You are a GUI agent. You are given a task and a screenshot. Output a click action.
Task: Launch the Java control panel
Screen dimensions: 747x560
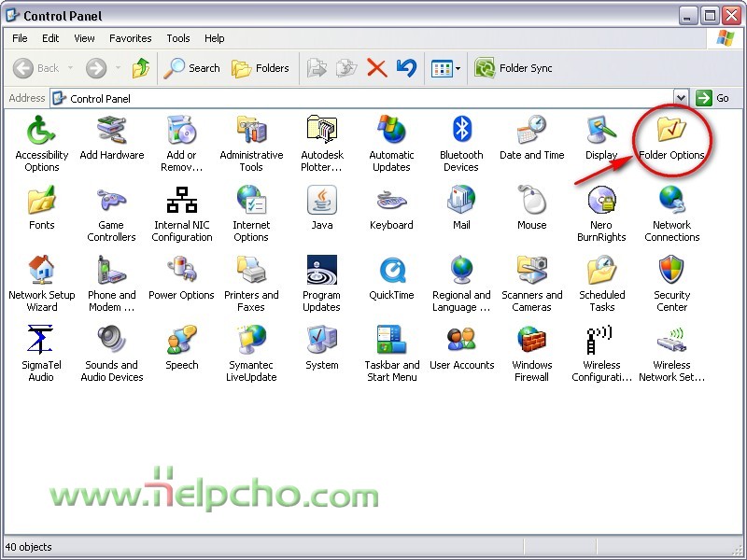pyautogui.click(x=321, y=208)
